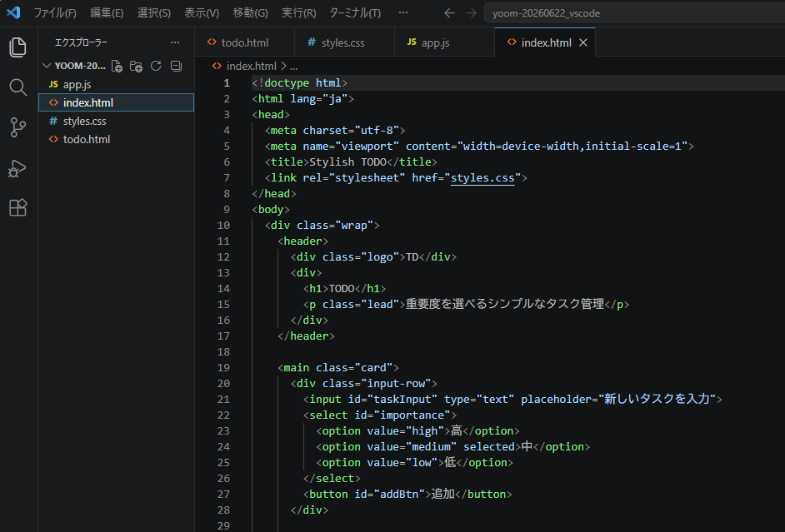Create a new folder in explorer
This screenshot has width=785, height=532.
[136, 66]
